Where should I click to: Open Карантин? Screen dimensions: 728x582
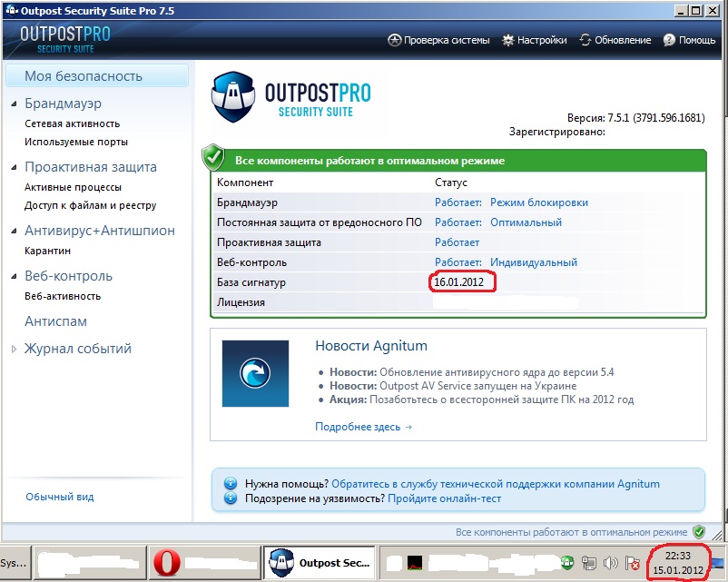coord(48,251)
